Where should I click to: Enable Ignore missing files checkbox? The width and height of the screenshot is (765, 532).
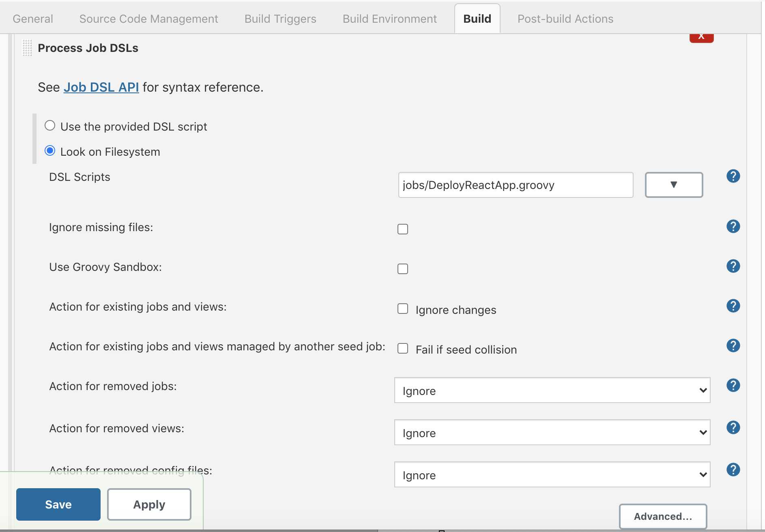[403, 229]
